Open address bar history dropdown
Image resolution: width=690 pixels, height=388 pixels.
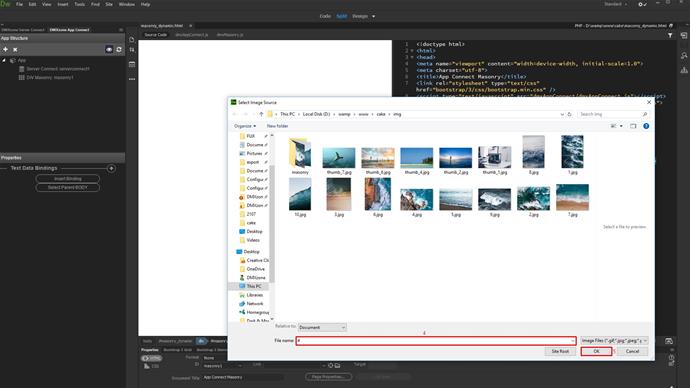(562, 114)
